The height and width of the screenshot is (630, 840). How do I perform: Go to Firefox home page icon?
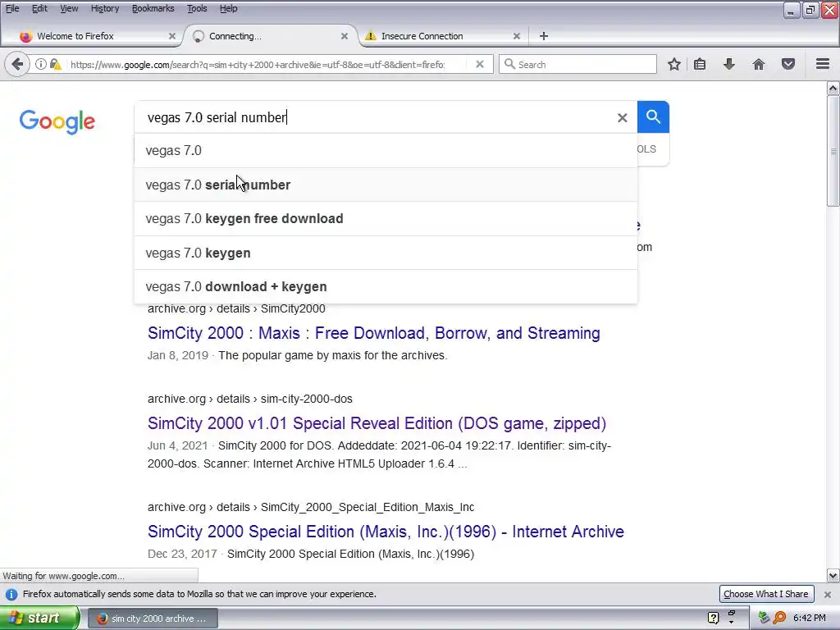tap(759, 64)
